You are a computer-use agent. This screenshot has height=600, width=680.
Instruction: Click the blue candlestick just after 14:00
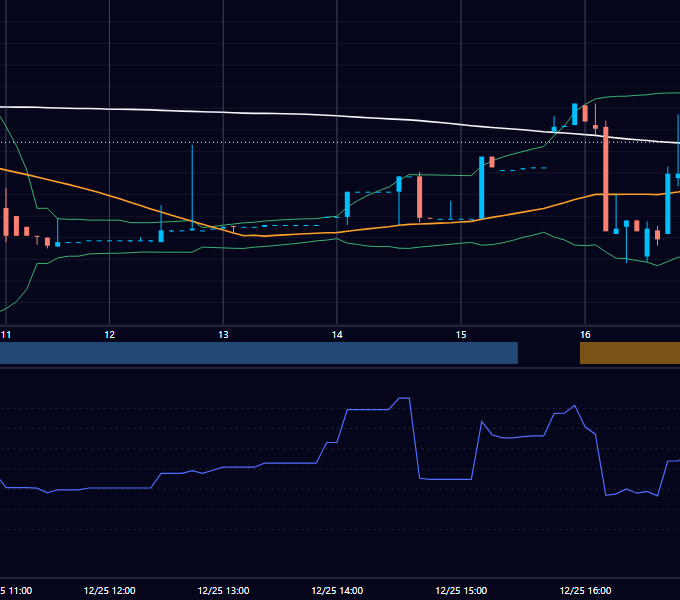(347, 204)
